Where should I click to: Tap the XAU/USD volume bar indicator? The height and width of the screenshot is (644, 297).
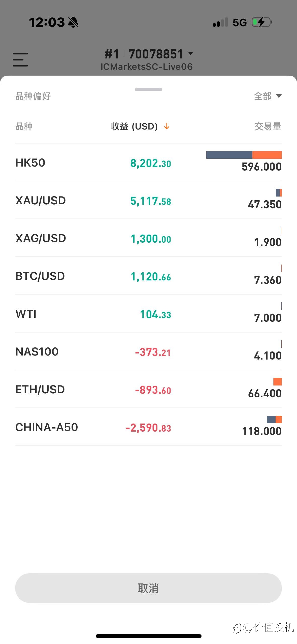click(279, 193)
